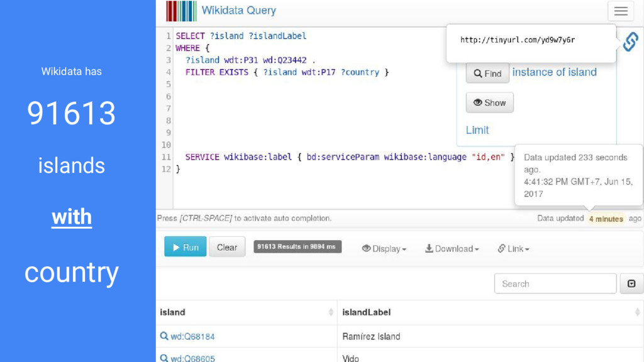Click the sort arrows on the island column

pos(331,312)
